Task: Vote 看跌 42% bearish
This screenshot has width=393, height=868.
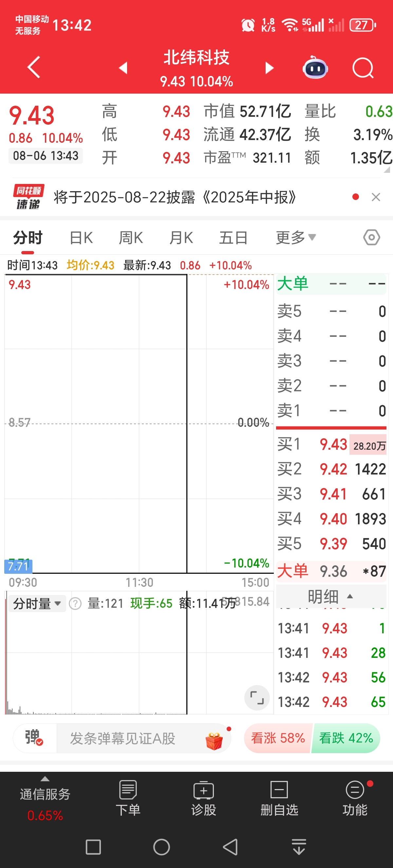Action: click(x=346, y=738)
